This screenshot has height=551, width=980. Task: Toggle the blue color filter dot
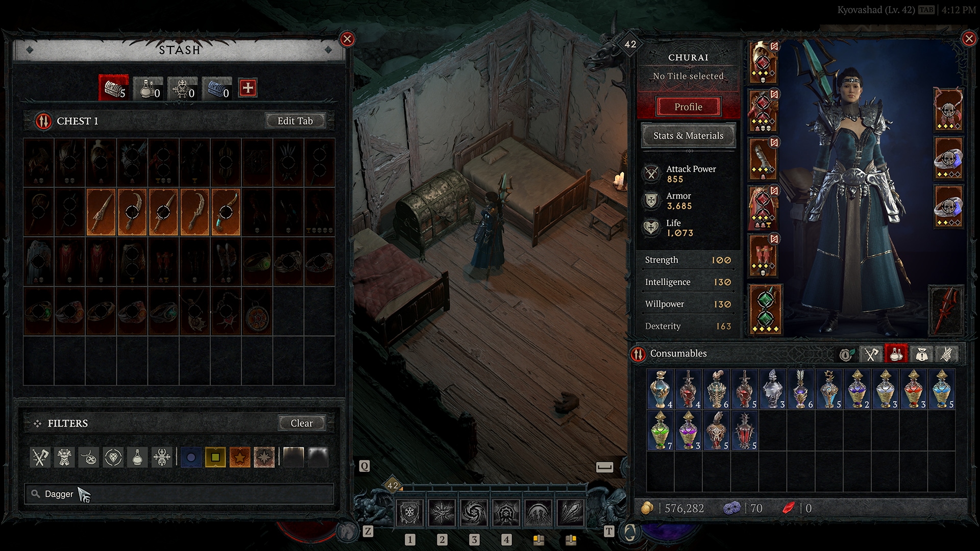click(x=189, y=456)
